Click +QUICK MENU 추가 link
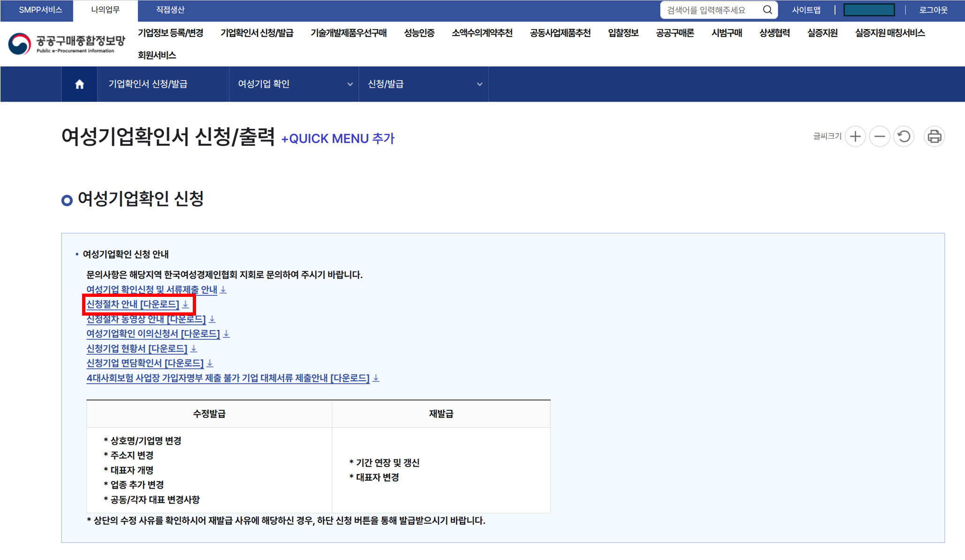965x560 pixels. tap(337, 139)
